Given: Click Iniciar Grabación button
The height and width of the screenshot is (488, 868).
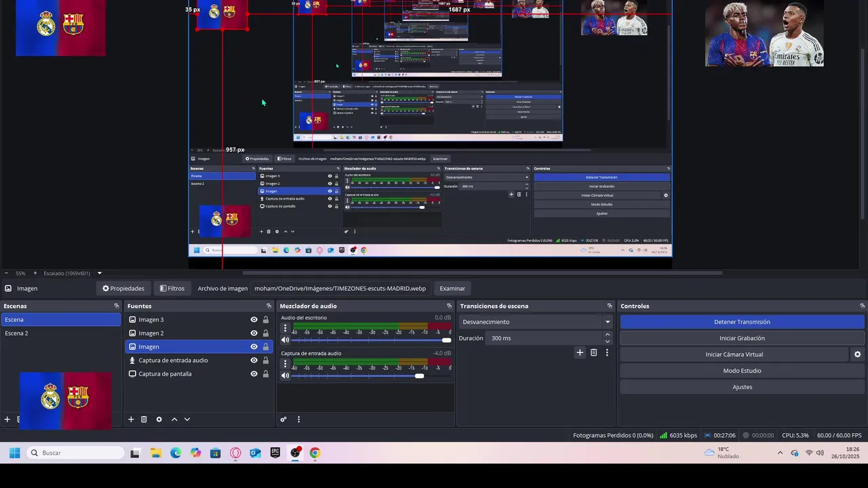Looking at the screenshot, I should coord(742,338).
